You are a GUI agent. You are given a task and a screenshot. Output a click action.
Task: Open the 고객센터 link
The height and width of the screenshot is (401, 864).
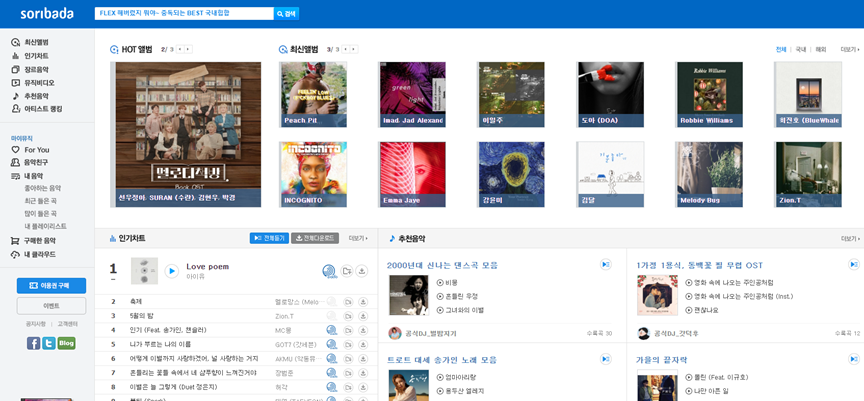68,324
